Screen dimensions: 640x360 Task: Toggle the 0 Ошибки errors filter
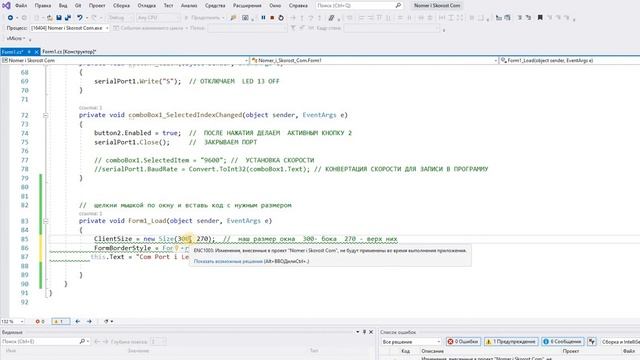point(463,341)
